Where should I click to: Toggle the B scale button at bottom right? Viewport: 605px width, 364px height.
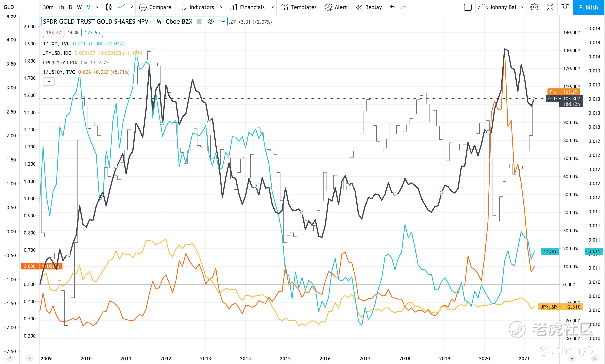(595, 359)
